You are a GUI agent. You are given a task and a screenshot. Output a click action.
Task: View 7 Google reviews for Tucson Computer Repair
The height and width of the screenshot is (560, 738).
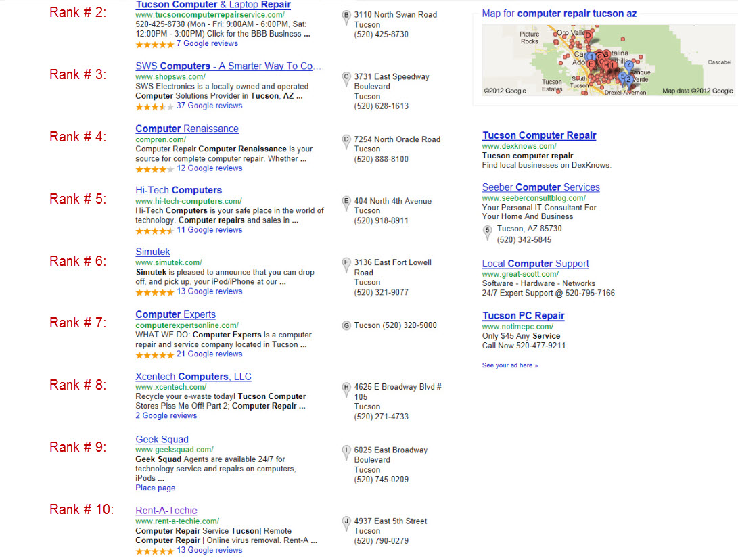207,43
